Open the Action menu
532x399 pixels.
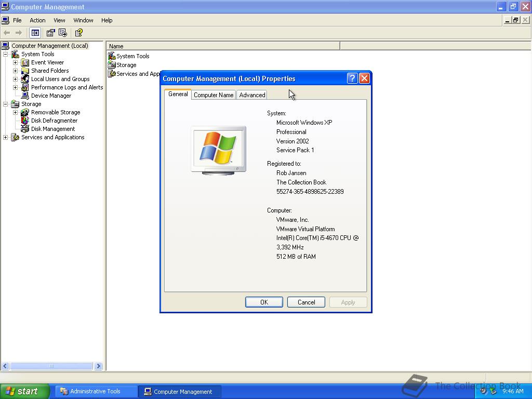pos(37,20)
